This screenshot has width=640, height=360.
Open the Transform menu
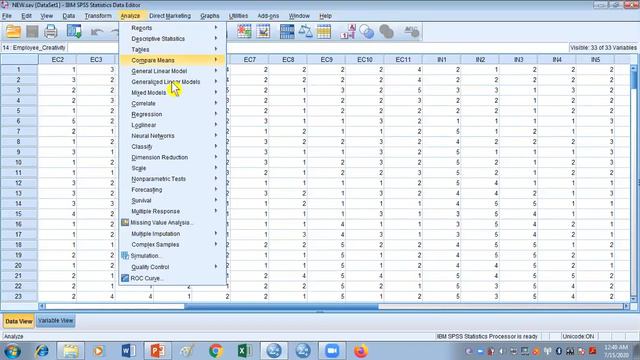[x=98, y=16]
